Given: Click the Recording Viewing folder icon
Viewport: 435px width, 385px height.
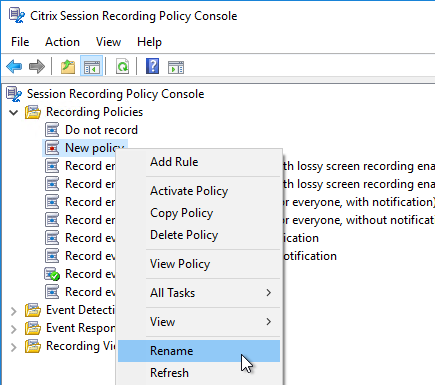Looking at the screenshot, I should [33, 346].
